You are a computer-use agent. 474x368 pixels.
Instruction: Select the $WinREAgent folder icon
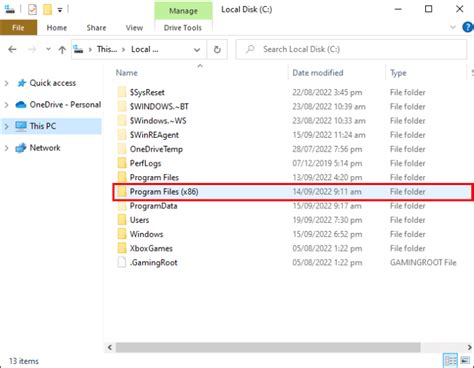click(x=122, y=135)
